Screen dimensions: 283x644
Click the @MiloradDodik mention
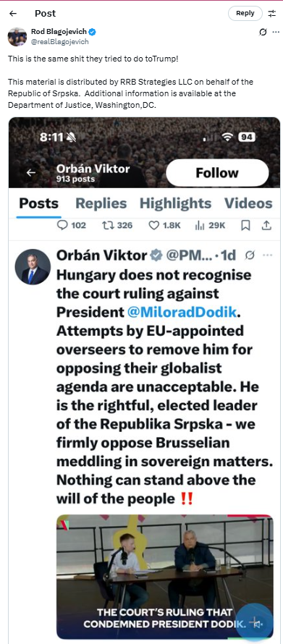click(182, 312)
